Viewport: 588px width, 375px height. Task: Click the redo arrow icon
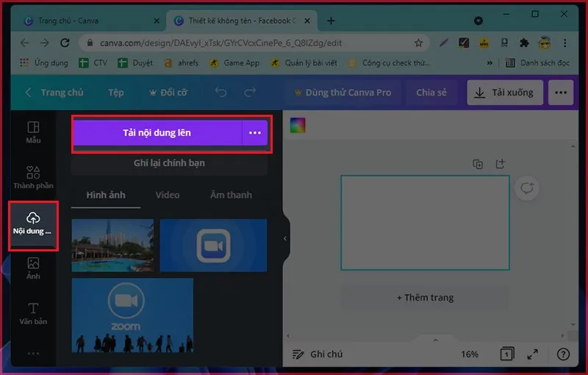click(250, 93)
